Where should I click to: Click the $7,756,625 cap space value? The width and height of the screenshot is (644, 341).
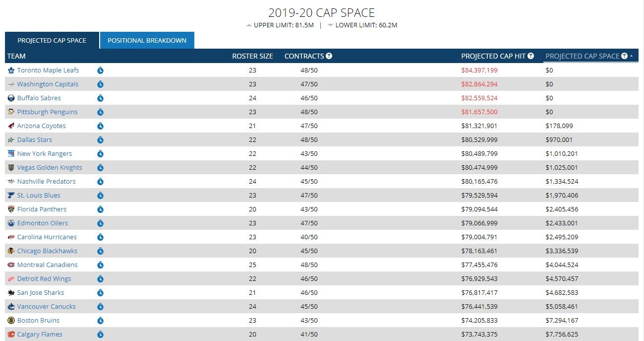click(562, 335)
